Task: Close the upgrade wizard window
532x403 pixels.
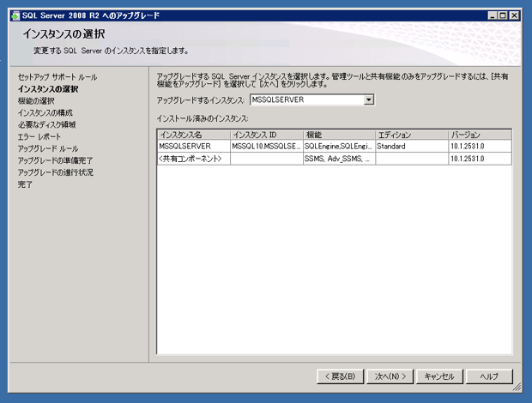Action: pyautogui.click(x=514, y=15)
